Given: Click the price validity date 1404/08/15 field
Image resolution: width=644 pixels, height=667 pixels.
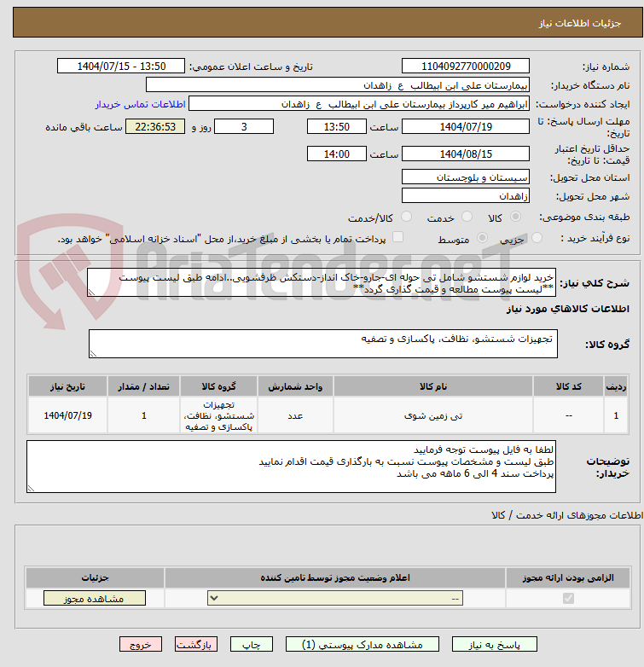Looking at the screenshot, I should coord(466,154).
